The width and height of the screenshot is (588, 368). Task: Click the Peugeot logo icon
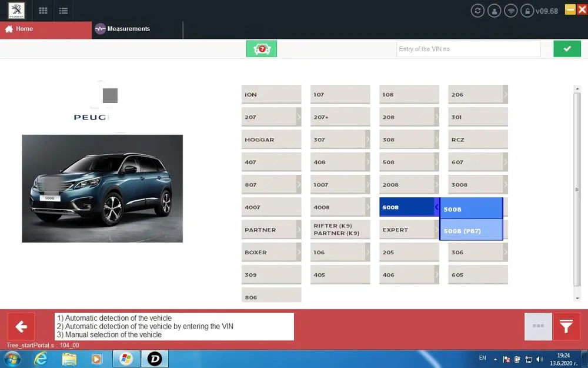point(15,10)
